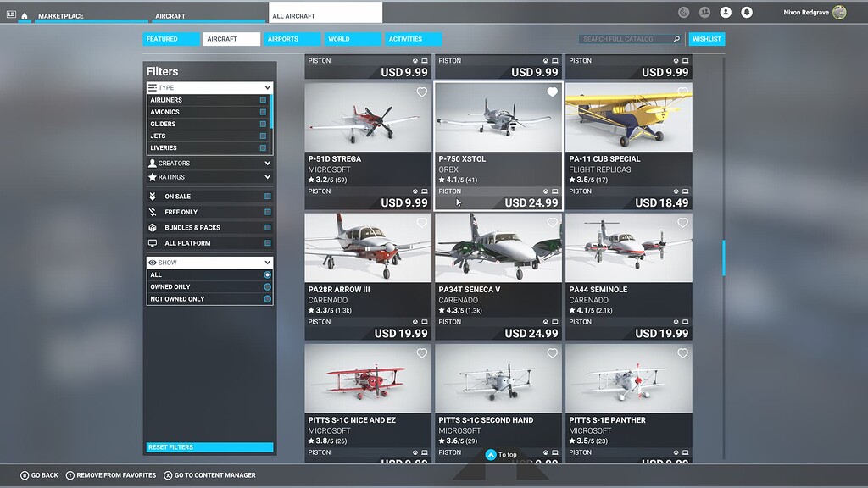Unfavorite the P-750 XSTOL via its heart icon
The width and height of the screenshot is (868, 488).
click(x=553, y=93)
